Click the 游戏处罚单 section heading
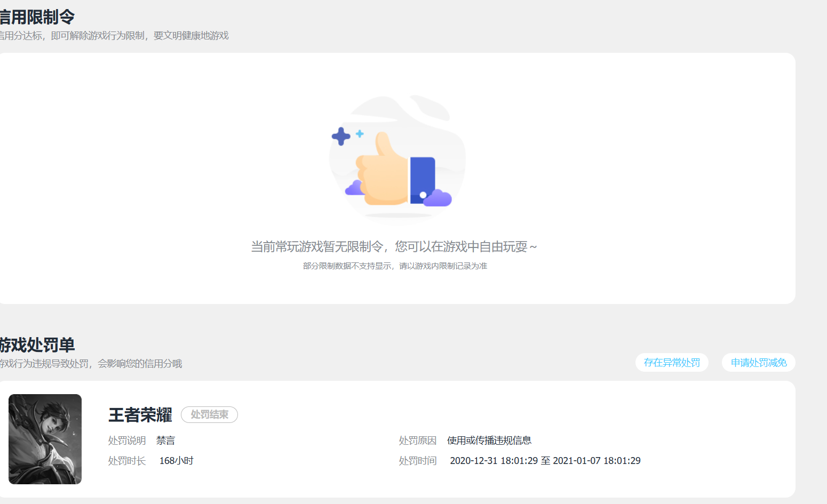Image resolution: width=827 pixels, height=504 pixels. [37, 345]
